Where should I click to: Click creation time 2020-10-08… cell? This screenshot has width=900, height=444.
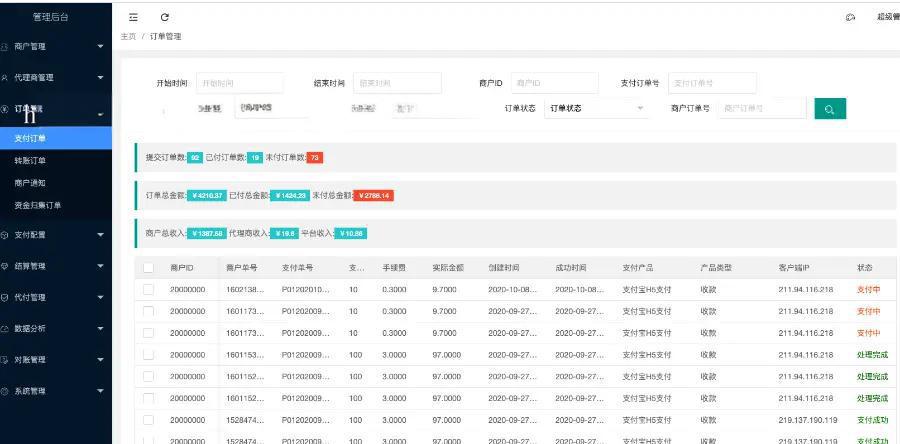[x=513, y=290]
